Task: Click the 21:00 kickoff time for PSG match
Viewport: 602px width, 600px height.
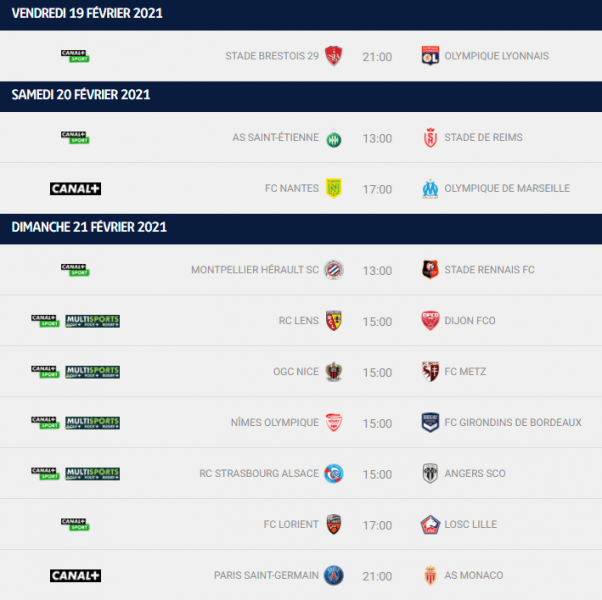Action: point(377,576)
